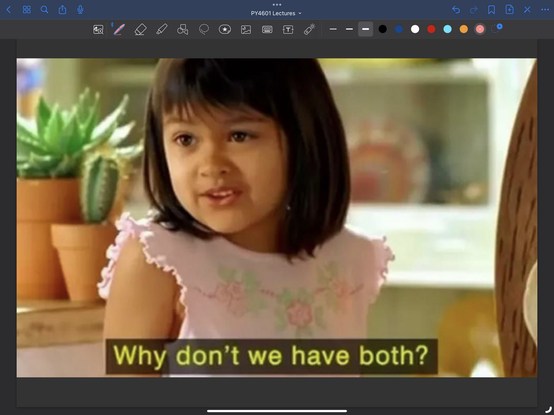Select the Pen tool
554x415 pixels.
[119, 29]
